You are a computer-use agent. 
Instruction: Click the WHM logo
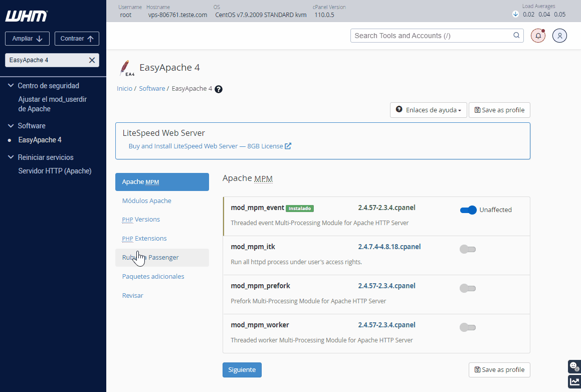point(26,16)
